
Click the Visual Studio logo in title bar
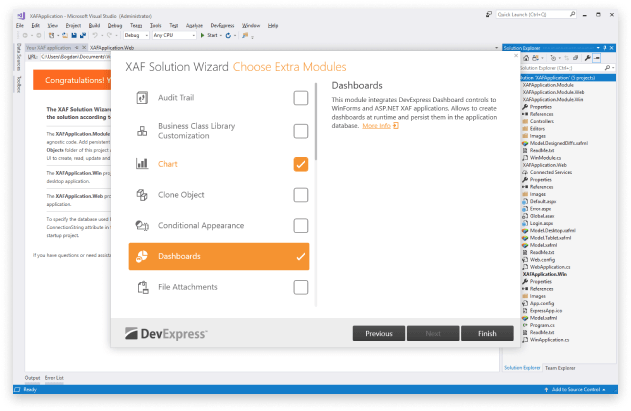[x=21, y=16]
